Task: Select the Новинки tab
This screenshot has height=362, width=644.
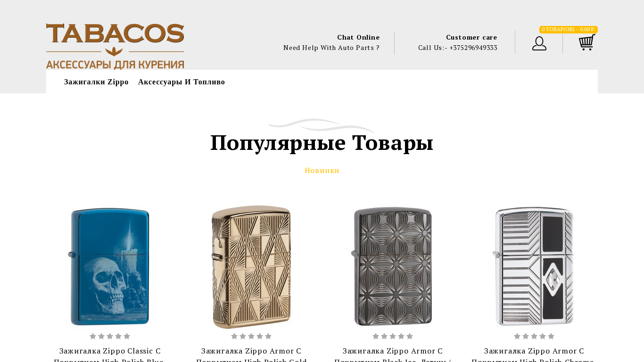Action: [322, 171]
